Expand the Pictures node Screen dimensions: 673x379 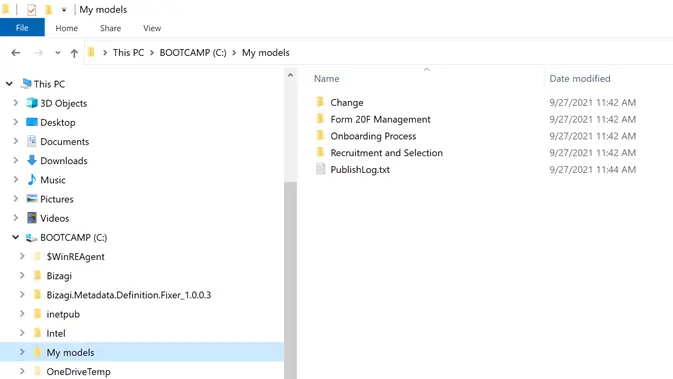pyautogui.click(x=16, y=199)
